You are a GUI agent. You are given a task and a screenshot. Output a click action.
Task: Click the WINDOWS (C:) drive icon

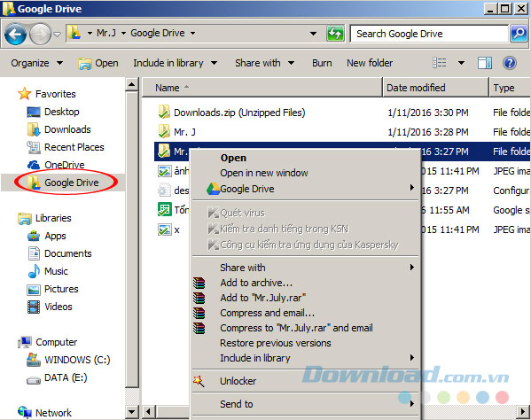(34, 360)
